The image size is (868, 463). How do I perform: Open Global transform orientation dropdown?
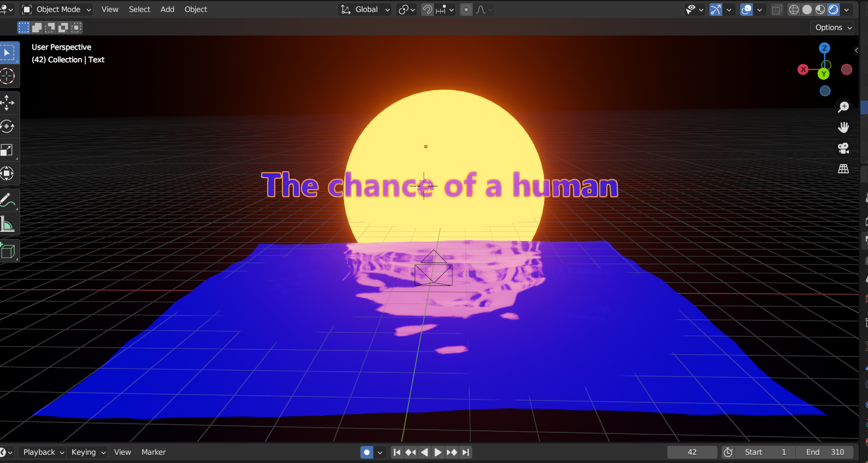tap(365, 9)
